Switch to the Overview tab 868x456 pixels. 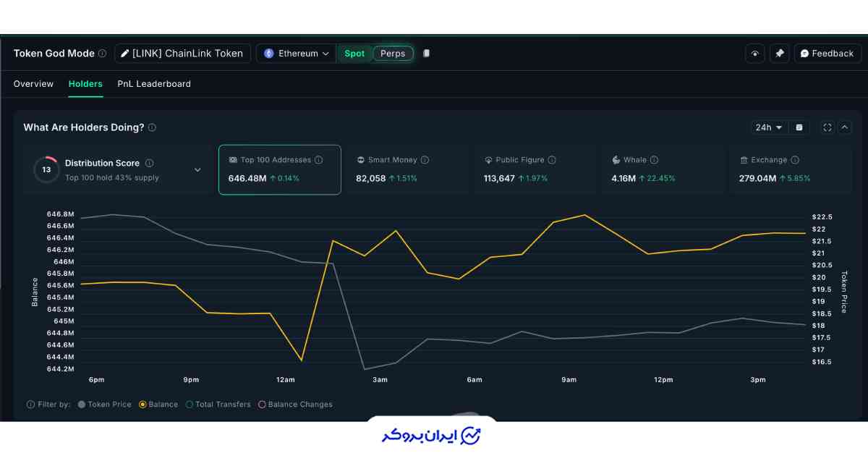[33, 84]
